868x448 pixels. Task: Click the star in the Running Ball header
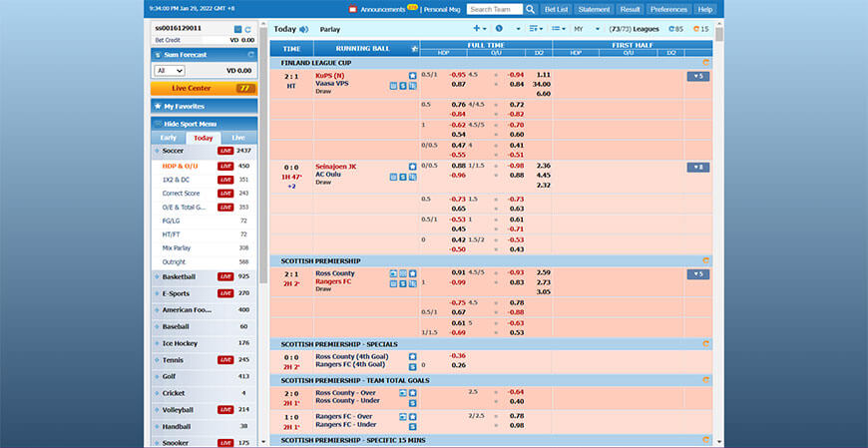[x=415, y=49]
